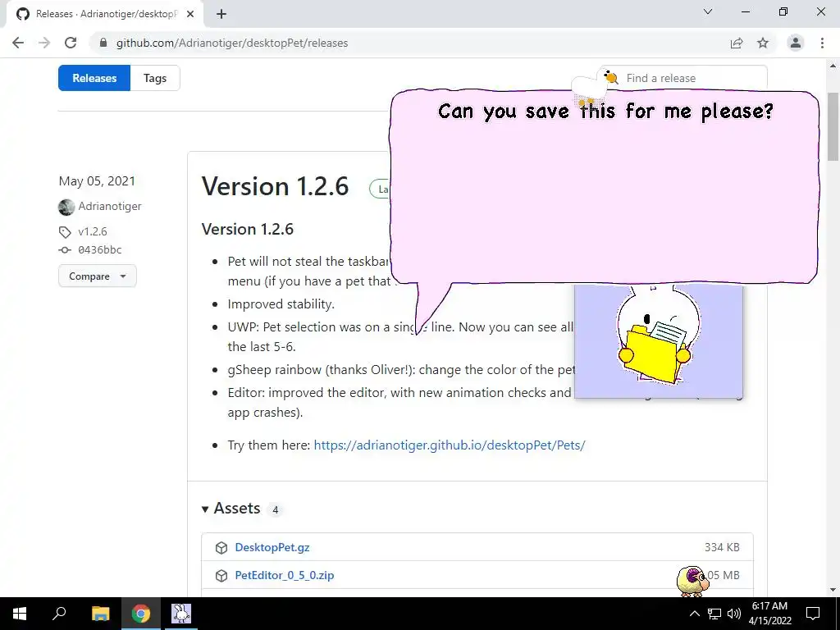840x630 pixels.
Task: Show hidden system tray icons
Action: tap(694, 614)
